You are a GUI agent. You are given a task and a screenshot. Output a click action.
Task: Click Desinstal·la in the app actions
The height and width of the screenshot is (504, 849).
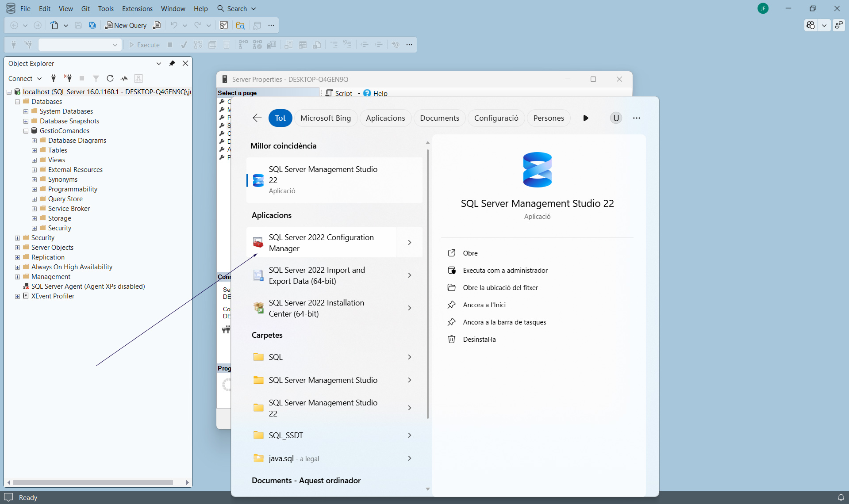[x=479, y=339]
